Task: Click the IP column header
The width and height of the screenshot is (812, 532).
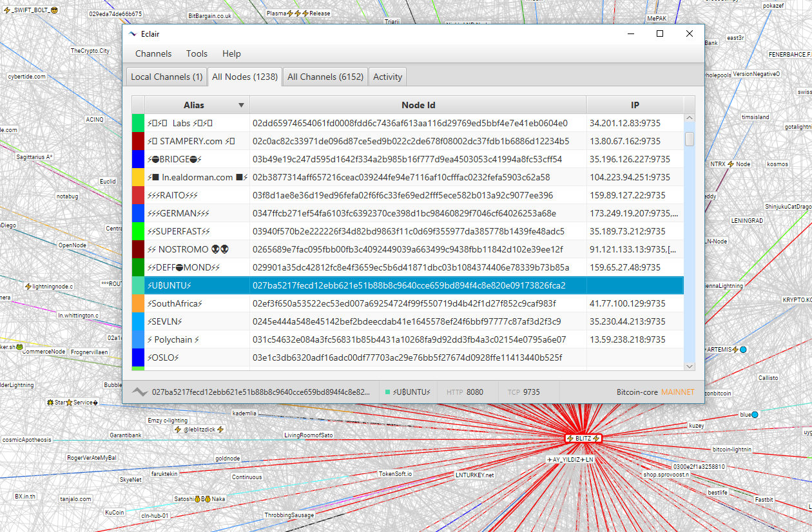Action: (635, 105)
